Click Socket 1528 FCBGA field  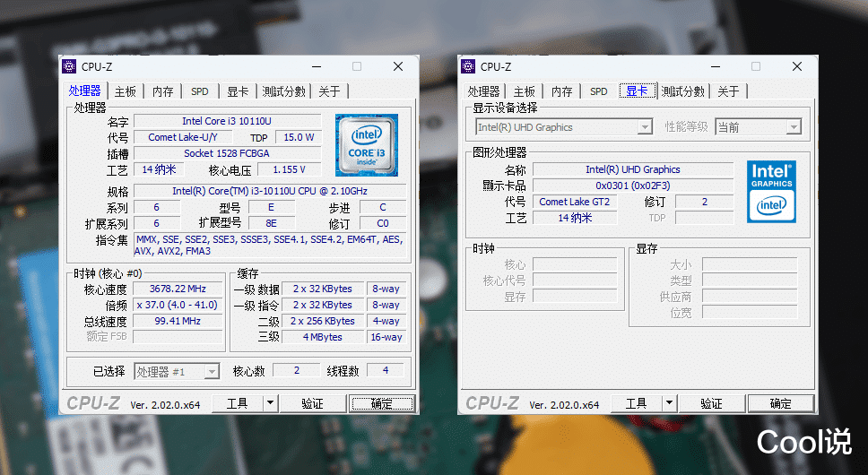[x=227, y=153]
